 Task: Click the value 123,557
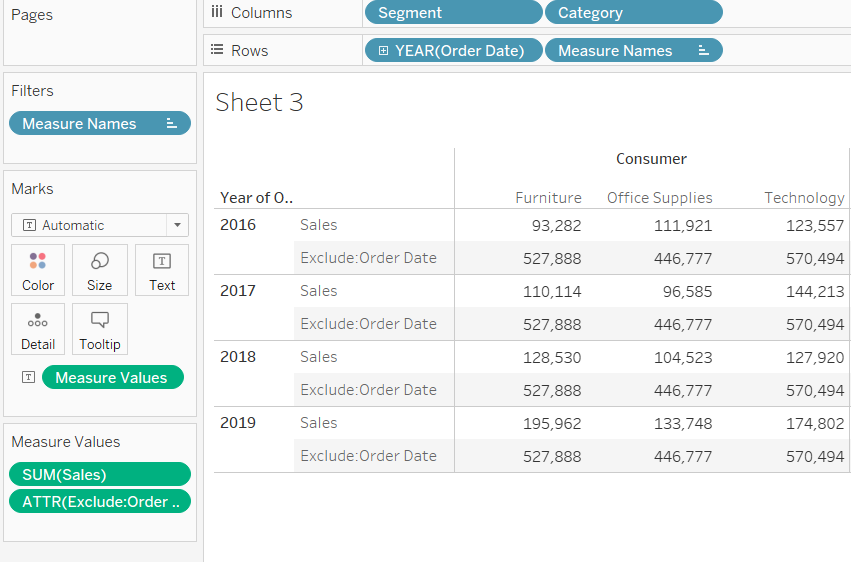[815, 226]
